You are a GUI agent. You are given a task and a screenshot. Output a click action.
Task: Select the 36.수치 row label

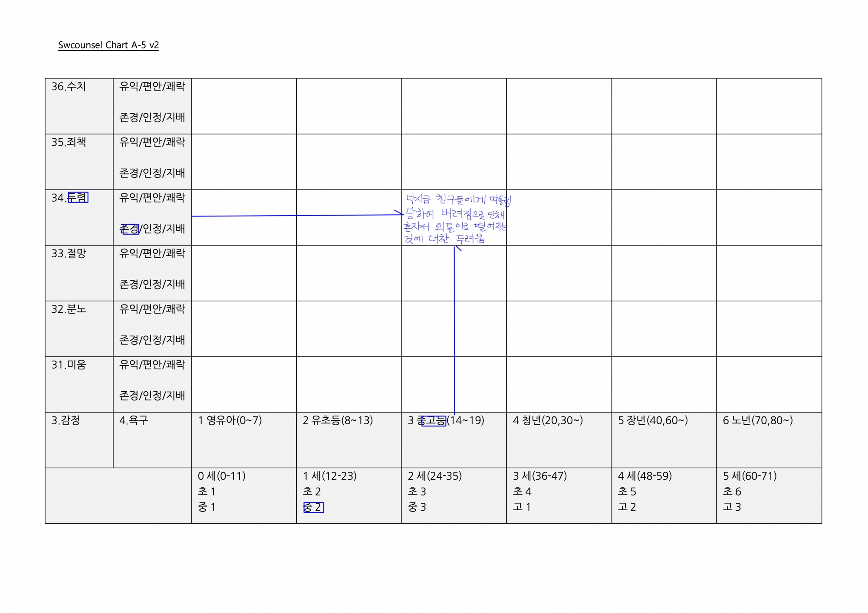pos(69,87)
